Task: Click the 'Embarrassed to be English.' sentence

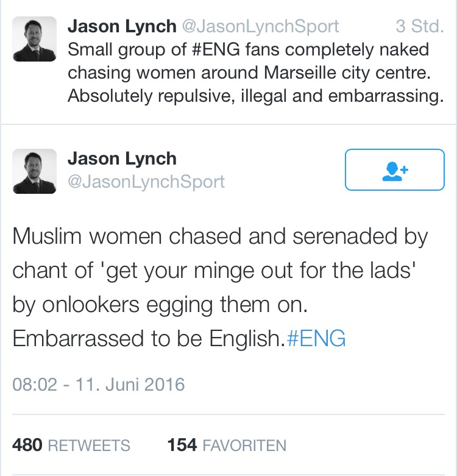Action: point(149,338)
